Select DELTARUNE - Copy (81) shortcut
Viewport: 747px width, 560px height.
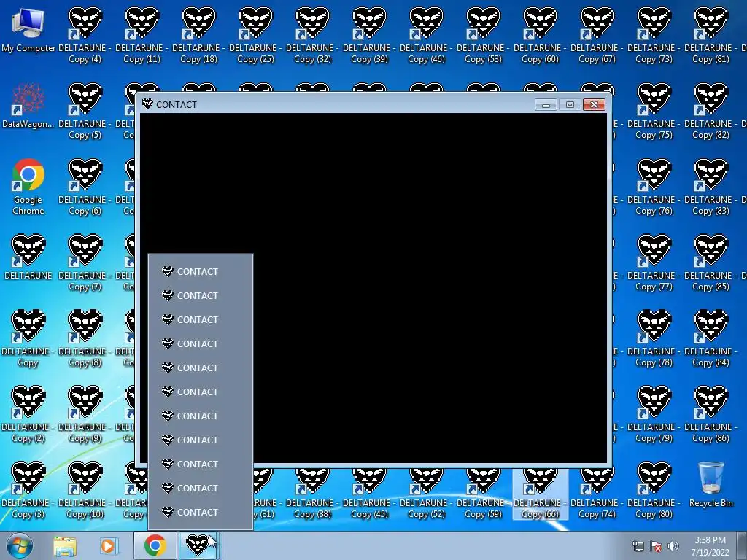(711, 35)
